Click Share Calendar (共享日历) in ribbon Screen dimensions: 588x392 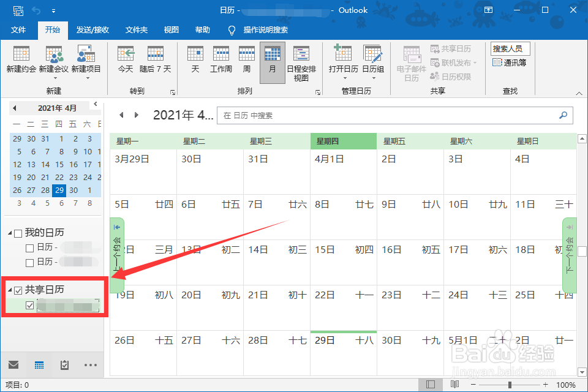coord(451,49)
